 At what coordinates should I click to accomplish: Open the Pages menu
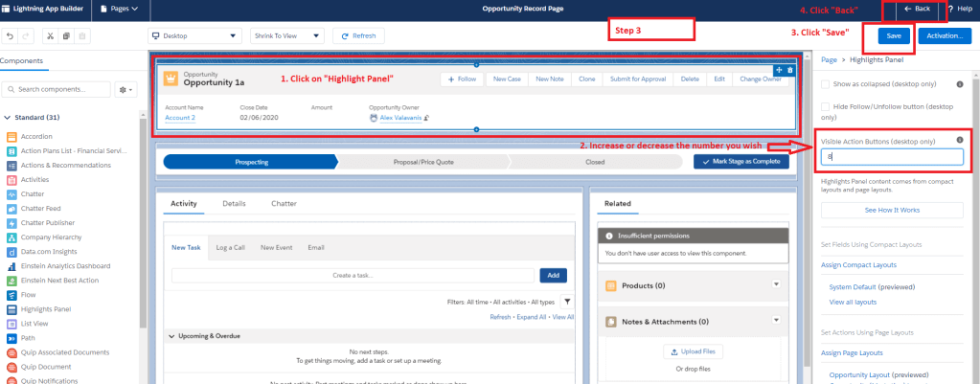(124, 9)
